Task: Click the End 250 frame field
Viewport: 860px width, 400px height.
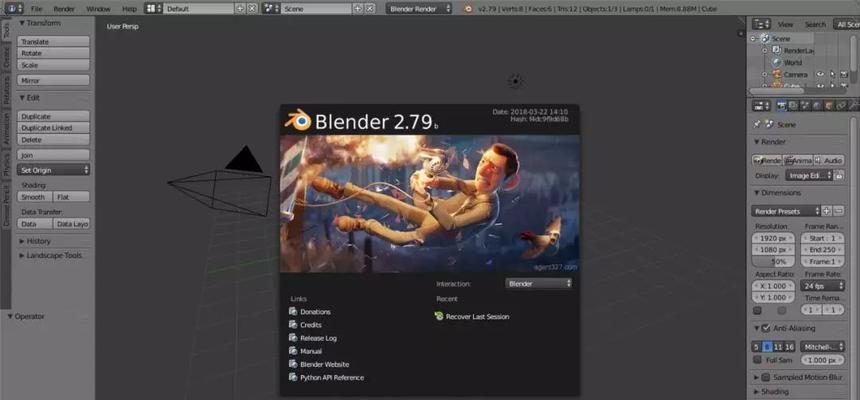Action: point(822,250)
